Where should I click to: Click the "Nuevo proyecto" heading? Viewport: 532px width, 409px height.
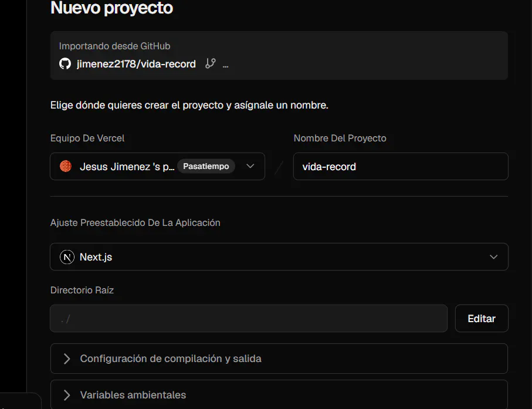(111, 8)
